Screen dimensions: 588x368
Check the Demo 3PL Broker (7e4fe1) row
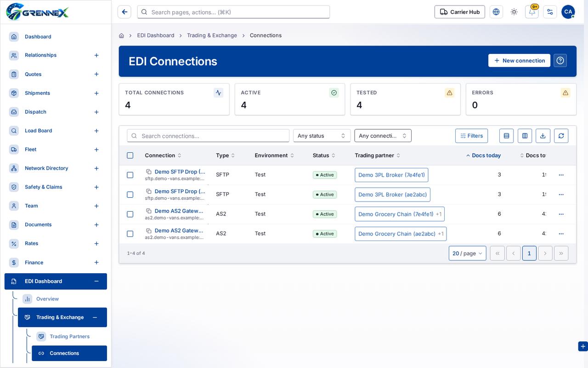130,175
